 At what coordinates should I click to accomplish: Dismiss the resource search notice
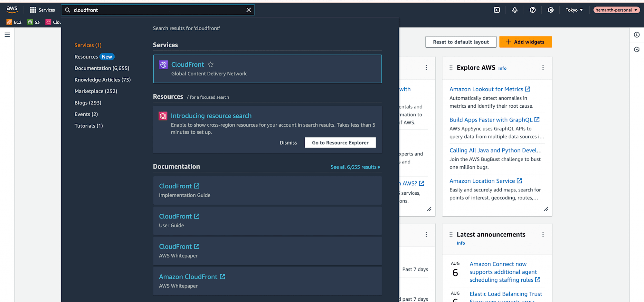(x=288, y=143)
